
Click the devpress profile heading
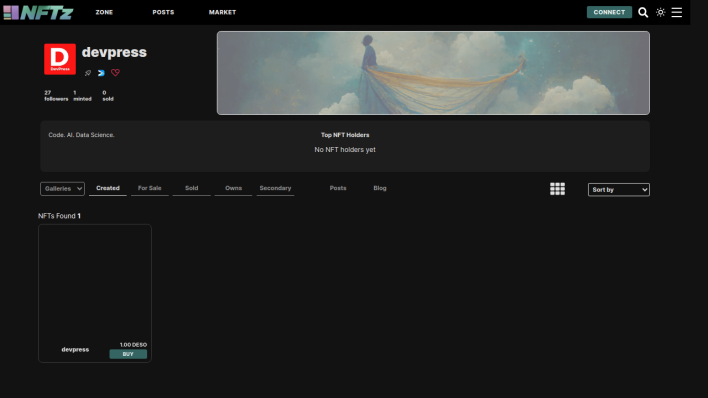coord(114,52)
